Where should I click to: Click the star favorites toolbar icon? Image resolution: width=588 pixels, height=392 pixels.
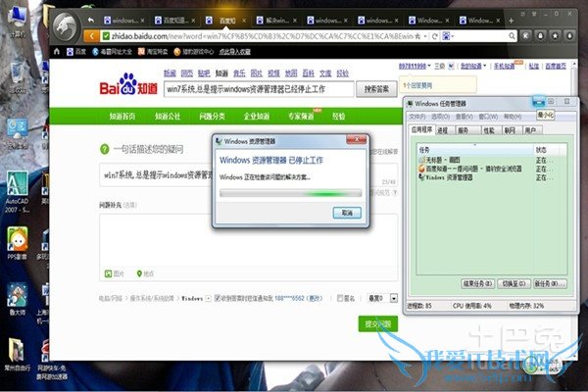coord(555,36)
